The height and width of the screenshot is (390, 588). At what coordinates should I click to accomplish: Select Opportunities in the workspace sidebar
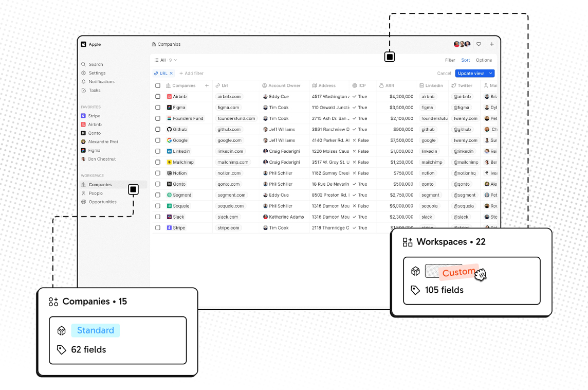tap(99, 202)
